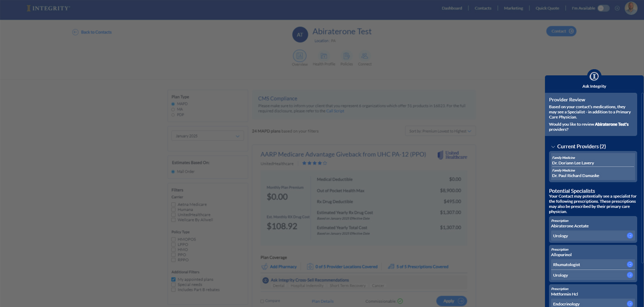Check the Humana carrier filter

click(x=174, y=210)
